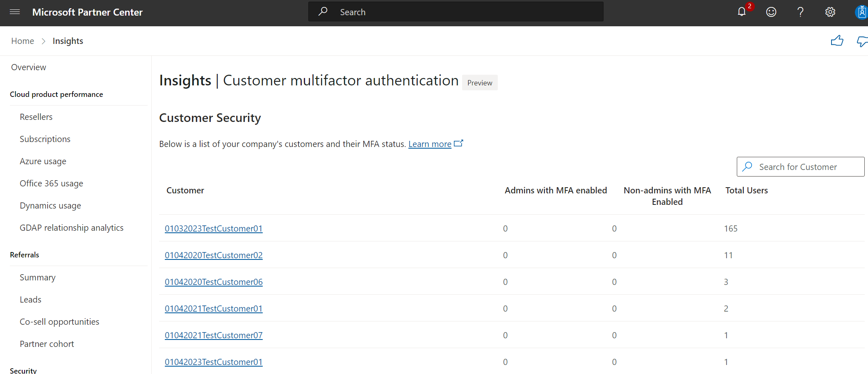Viewport: 868px width, 374px height.
Task: Click the thumbs up icon
Action: coord(837,41)
